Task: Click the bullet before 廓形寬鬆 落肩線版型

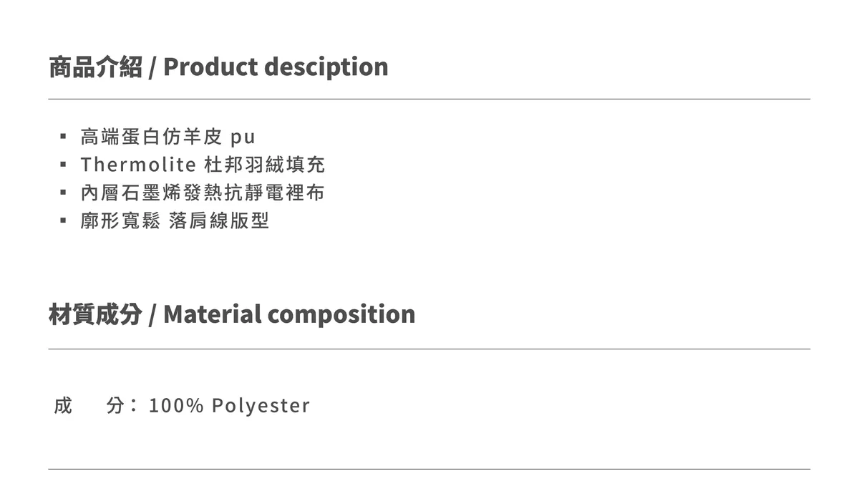Action: [x=64, y=220]
